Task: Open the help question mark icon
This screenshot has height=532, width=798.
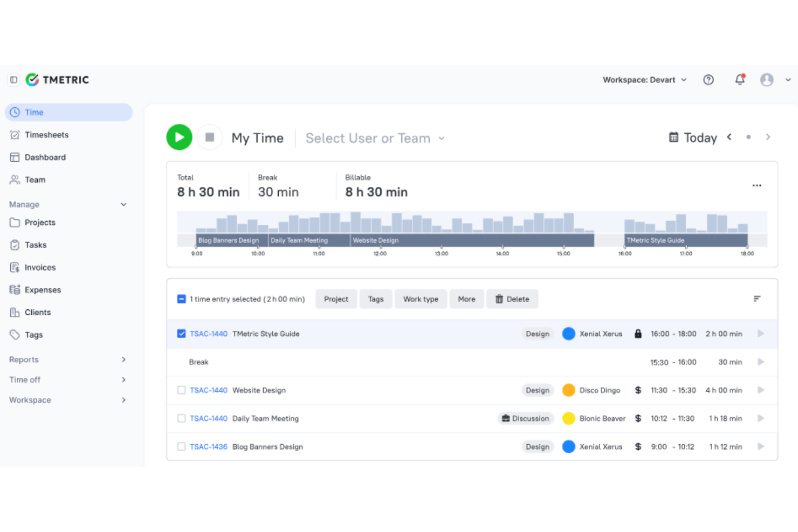Action: [x=708, y=80]
